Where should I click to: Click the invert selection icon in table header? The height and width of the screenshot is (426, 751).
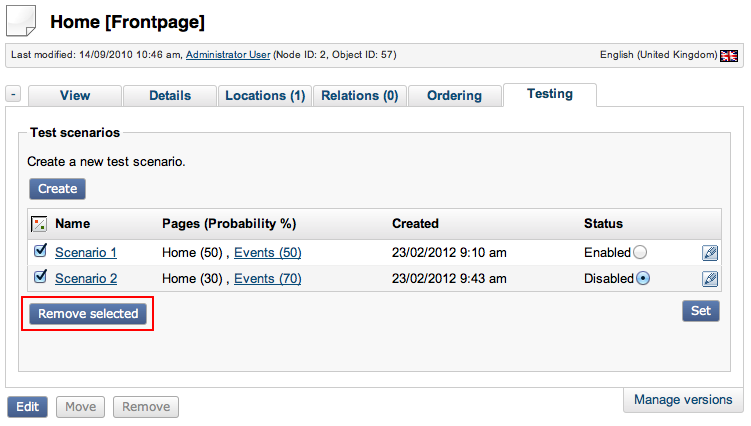39,224
